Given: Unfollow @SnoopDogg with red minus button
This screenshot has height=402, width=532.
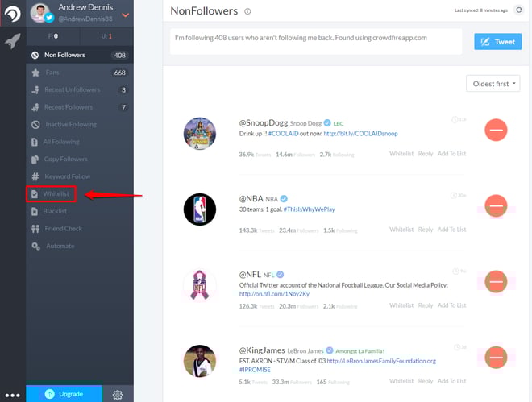Looking at the screenshot, I should click(496, 130).
